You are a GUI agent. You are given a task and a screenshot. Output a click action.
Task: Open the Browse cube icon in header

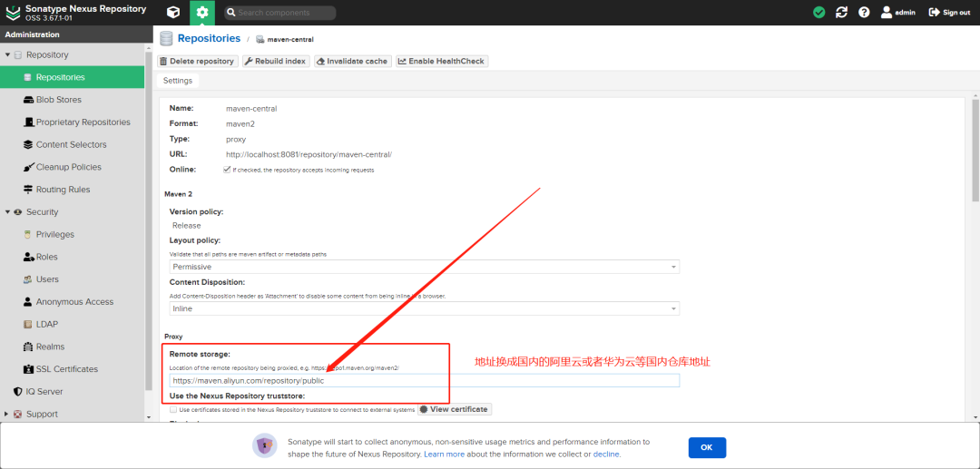tap(173, 13)
